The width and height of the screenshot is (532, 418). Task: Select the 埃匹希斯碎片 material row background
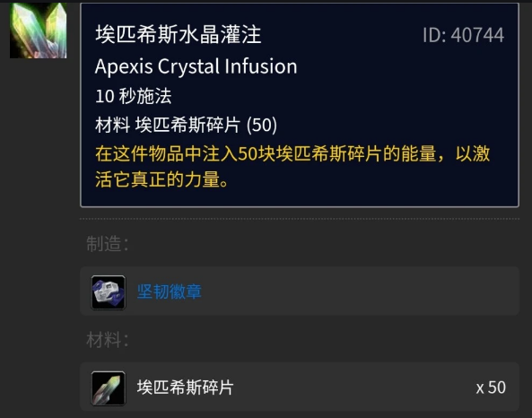(x=300, y=387)
